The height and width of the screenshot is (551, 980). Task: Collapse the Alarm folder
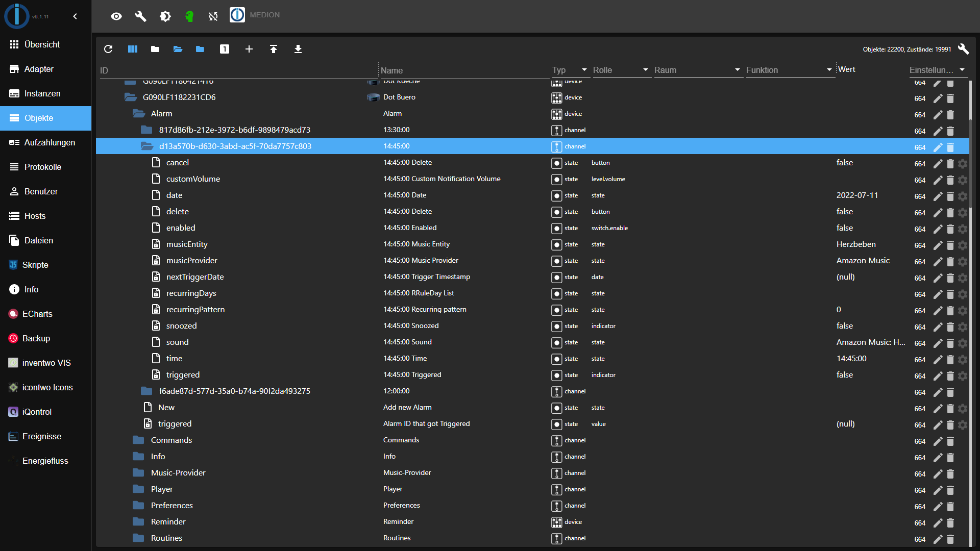(x=139, y=113)
